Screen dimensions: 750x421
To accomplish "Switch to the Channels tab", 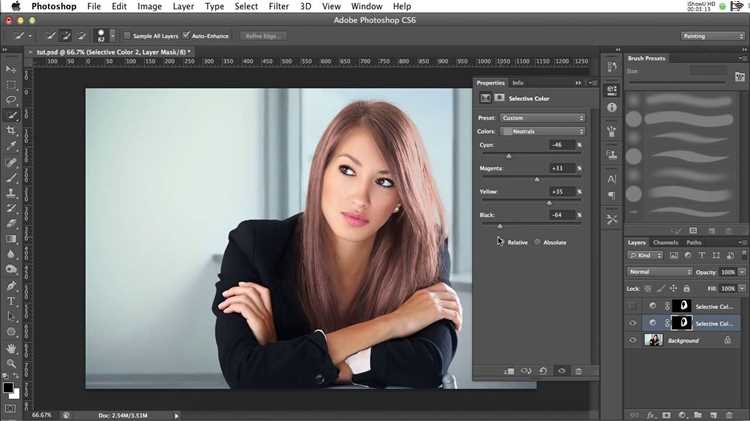I will pyautogui.click(x=665, y=243).
